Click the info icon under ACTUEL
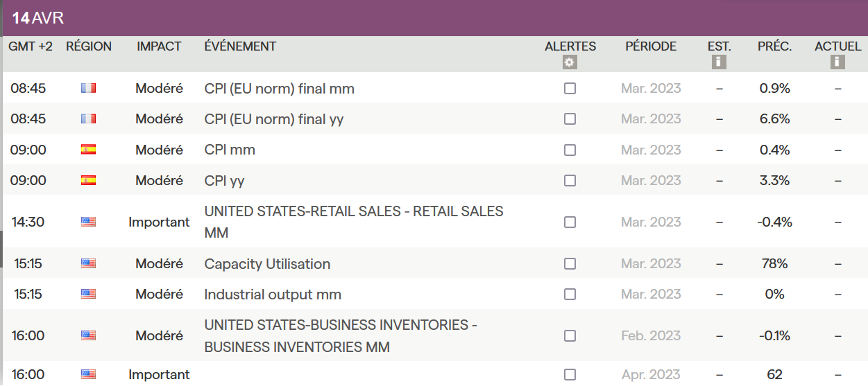The height and width of the screenshot is (386, 868). point(837,62)
